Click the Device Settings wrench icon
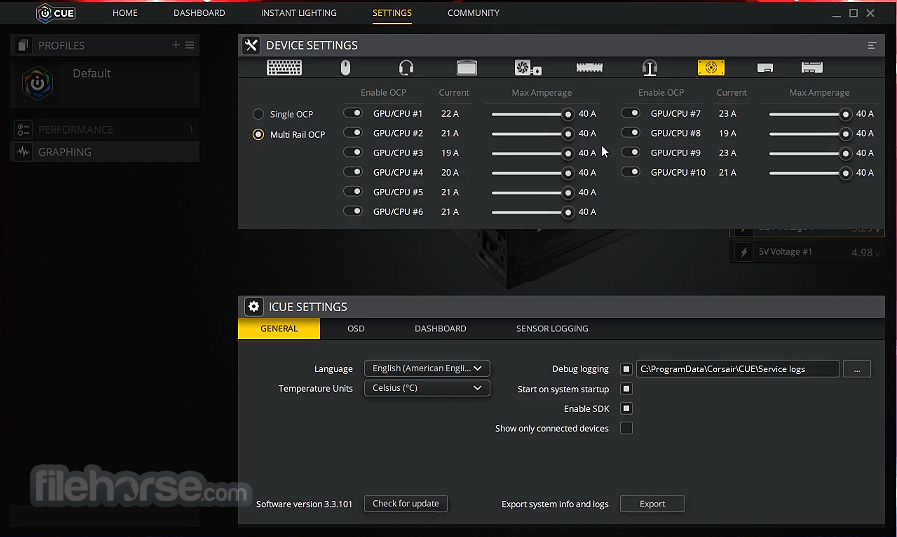The width and height of the screenshot is (897, 537). pyautogui.click(x=251, y=45)
